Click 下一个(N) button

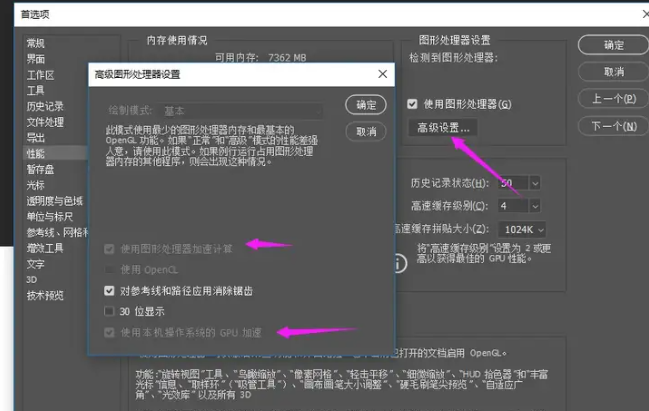click(x=614, y=126)
